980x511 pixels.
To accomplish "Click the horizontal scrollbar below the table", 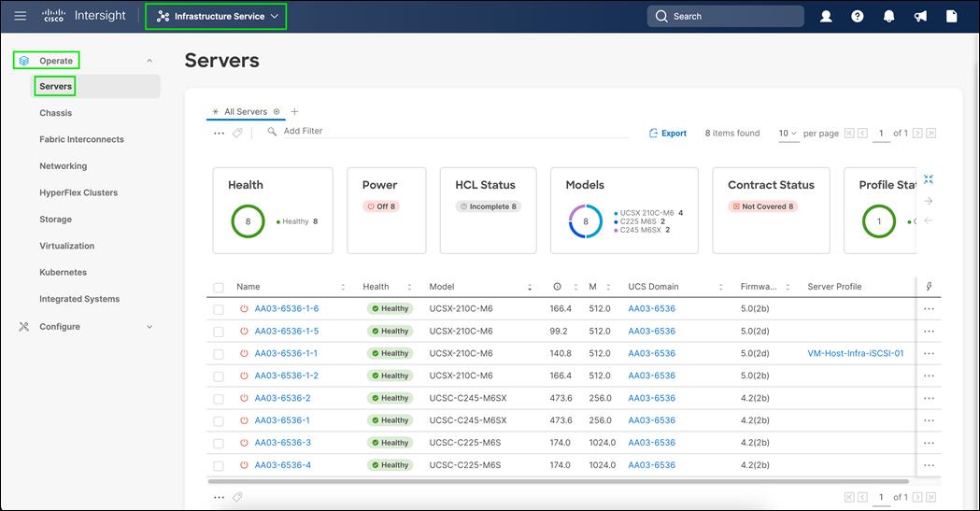I will click(561, 481).
